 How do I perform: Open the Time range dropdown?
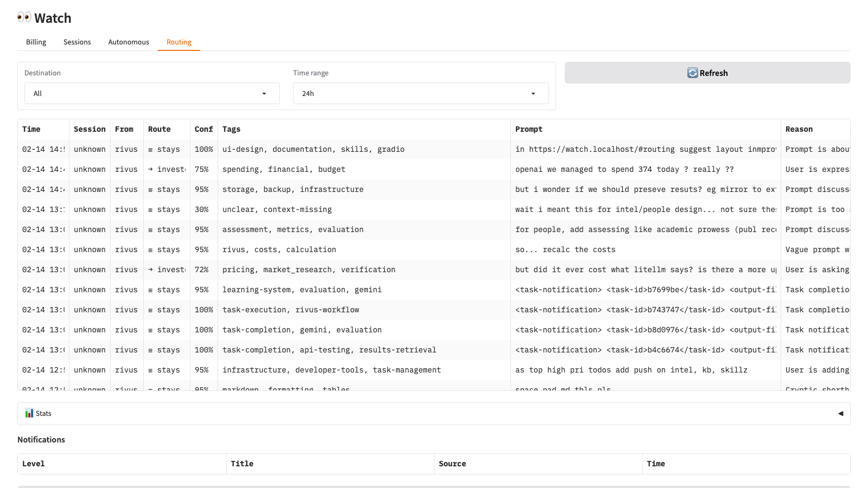(x=420, y=93)
